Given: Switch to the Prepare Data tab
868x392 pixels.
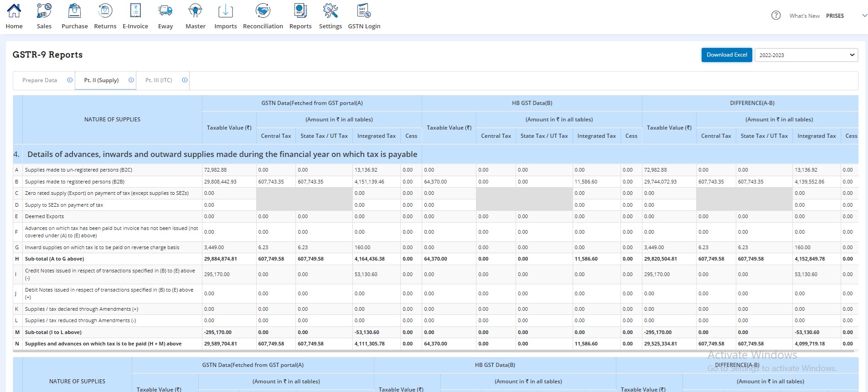Looking at the screenshot, I should [x=40, y=80].
